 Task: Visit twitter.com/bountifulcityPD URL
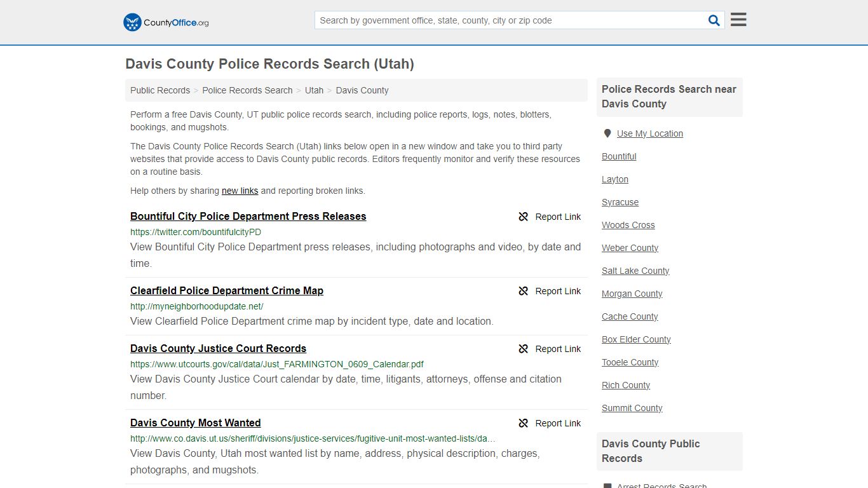(x=196, y=232)
